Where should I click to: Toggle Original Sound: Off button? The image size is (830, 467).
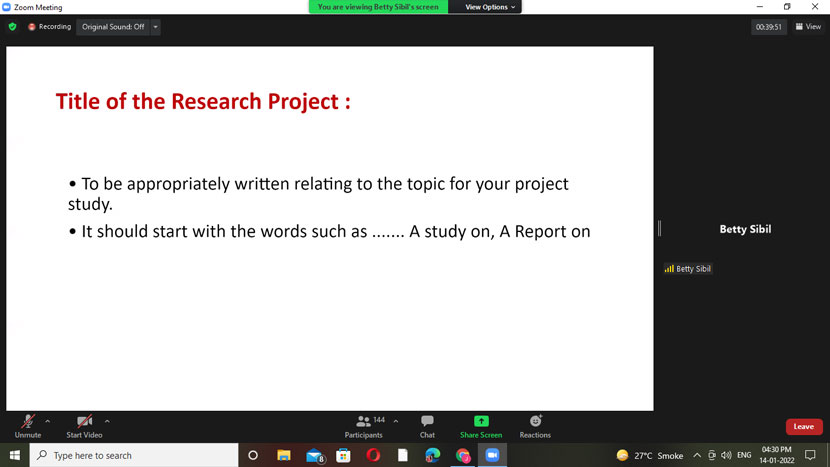(x=113, y=26)
